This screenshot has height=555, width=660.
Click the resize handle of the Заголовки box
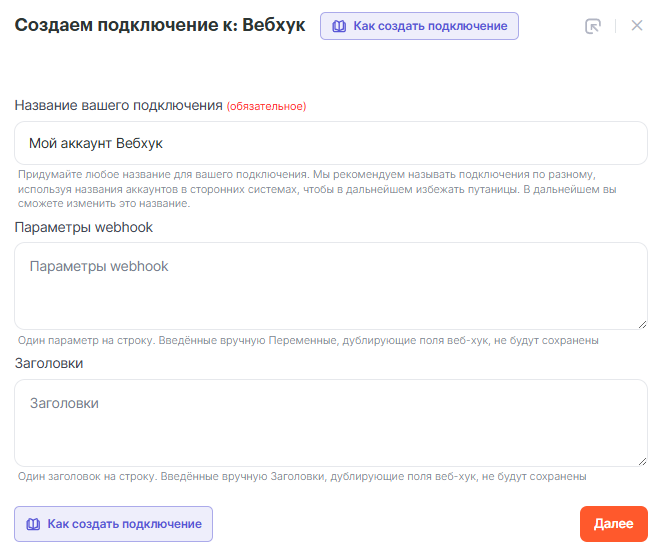pos(641,459)
